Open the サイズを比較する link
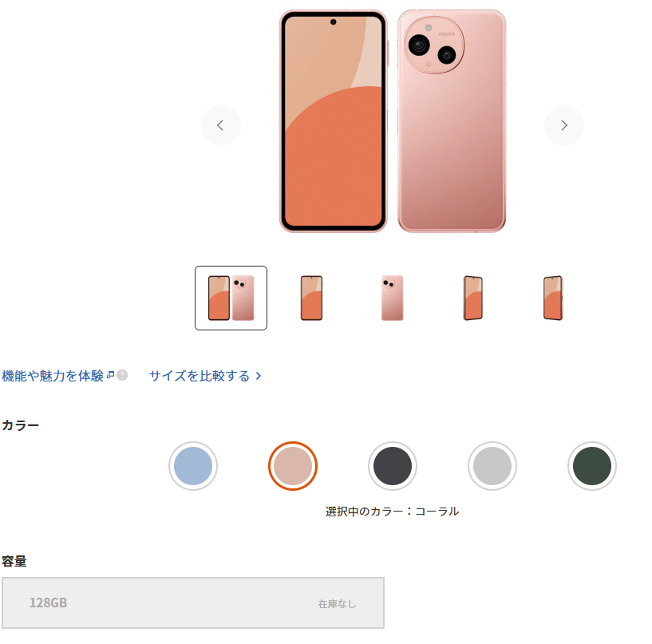 200,376
